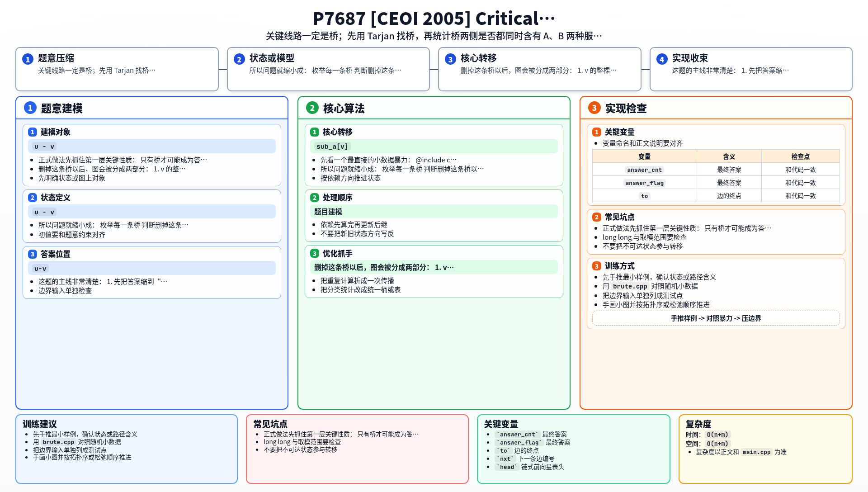The image size is (868, 492).
Task: Click the 把重复计算折成一次传播 bullet
Action: (357, 281)
